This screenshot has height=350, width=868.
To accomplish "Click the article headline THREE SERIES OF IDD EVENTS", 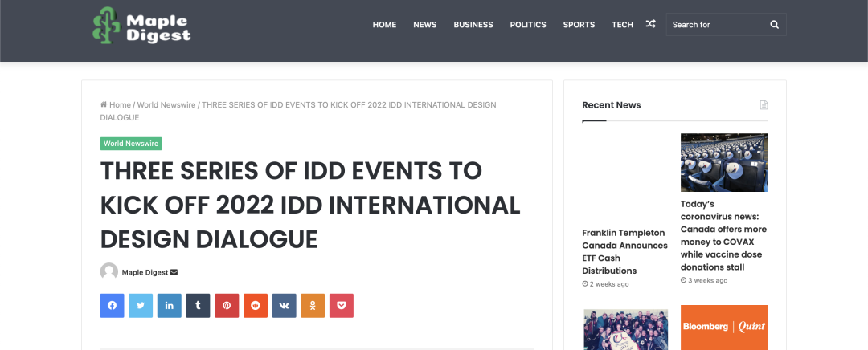I will (x=310, y=206).
